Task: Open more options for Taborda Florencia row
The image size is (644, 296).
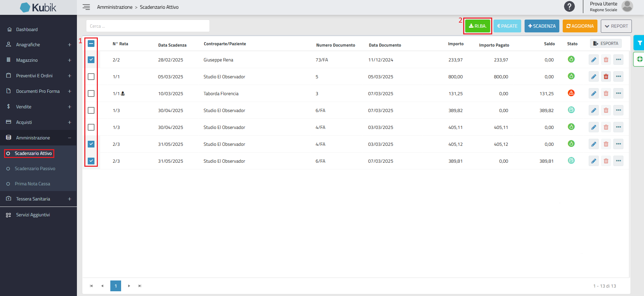Action: tap(618, 93)
